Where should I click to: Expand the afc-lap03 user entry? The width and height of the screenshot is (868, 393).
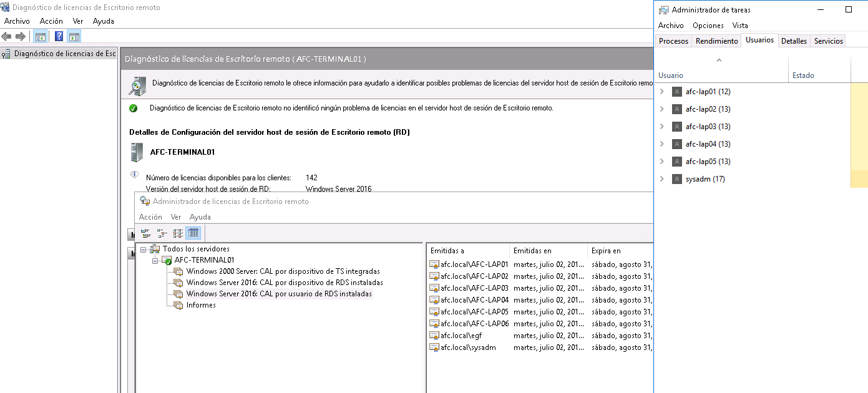[x=662, y=127]
